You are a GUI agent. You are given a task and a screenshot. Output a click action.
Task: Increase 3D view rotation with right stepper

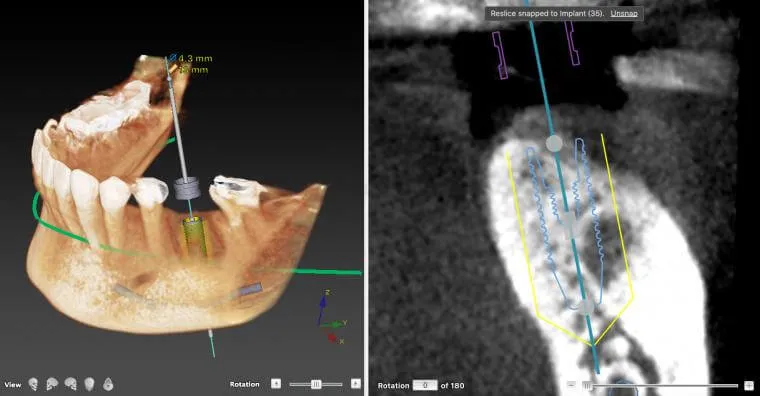356,383
